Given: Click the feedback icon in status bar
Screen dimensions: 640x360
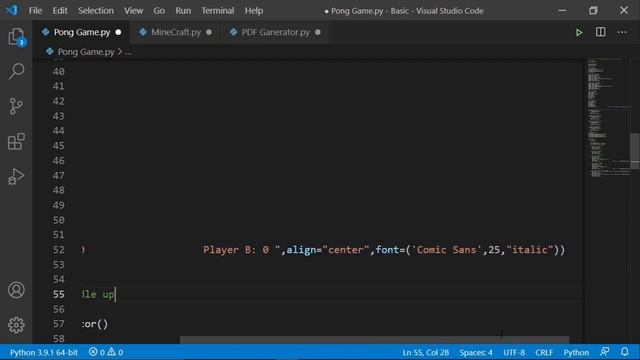Looking at the screenshot, I should 604,352.
